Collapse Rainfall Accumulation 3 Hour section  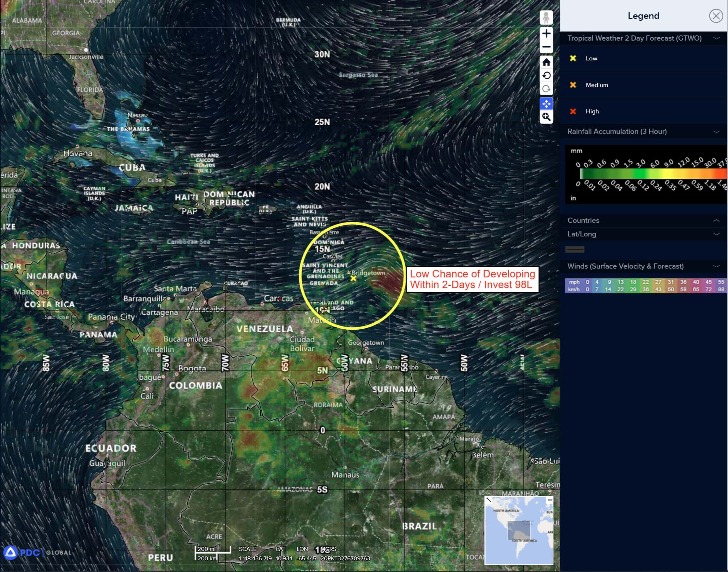[x=716, y=132]
